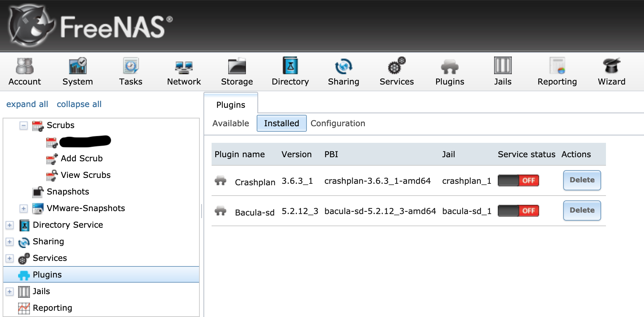Click the View Scrubs icon

[52, 175]
